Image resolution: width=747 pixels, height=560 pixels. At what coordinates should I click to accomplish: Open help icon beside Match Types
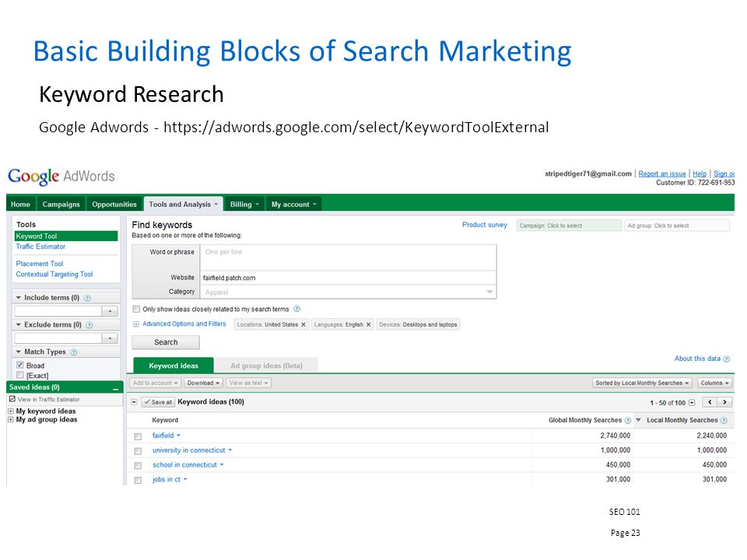point(73,352)
